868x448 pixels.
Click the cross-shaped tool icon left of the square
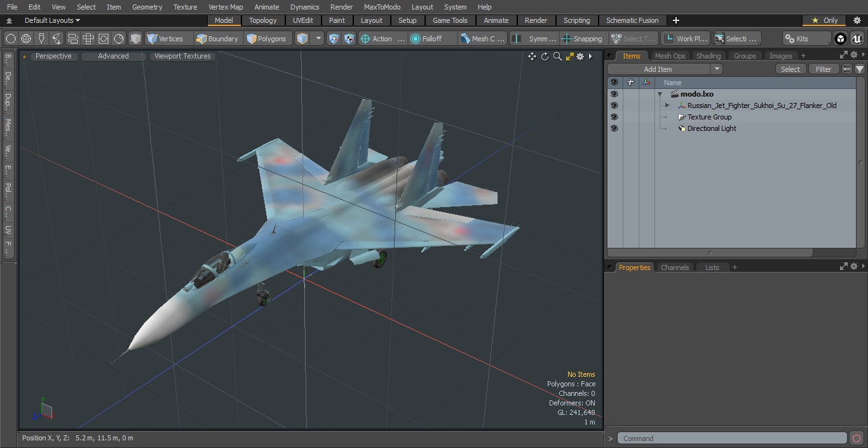point(88,39)
